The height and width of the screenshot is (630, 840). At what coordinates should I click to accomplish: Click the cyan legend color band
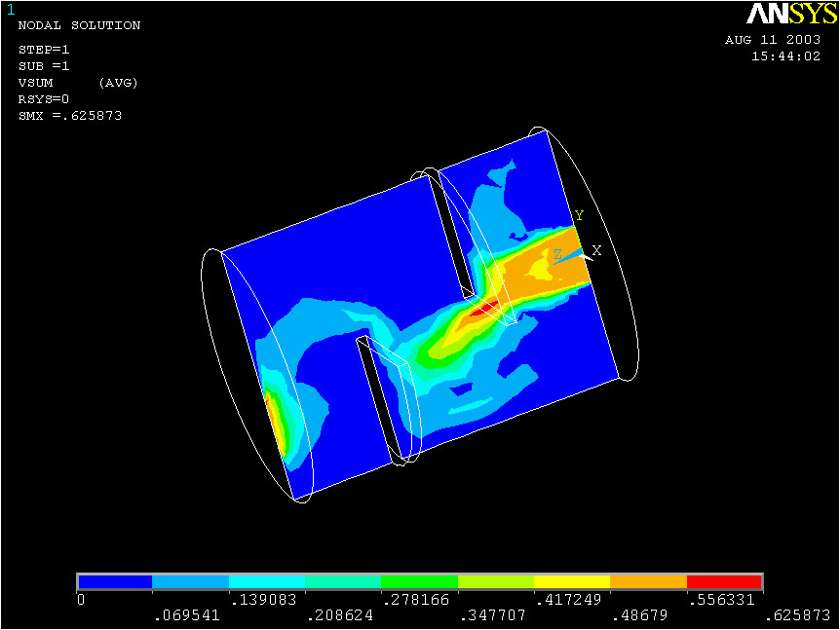[x=267, y=581]
